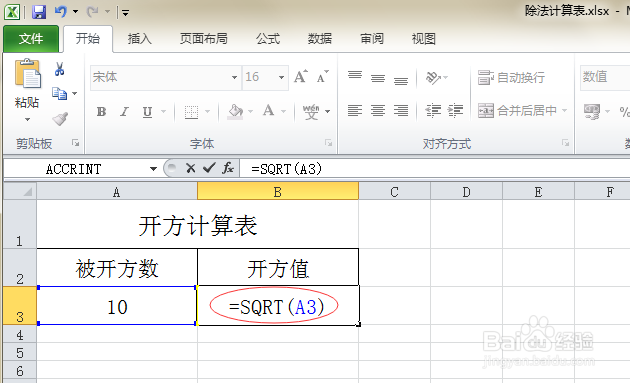Select column C header
The height and width of the screenshot is (383, 630).
[394, 191]
